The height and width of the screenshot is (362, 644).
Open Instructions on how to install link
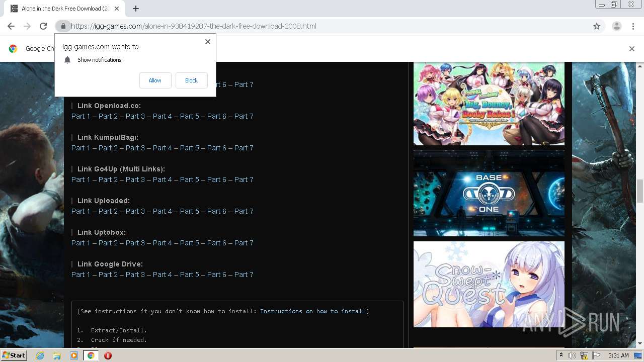click(x=312, y=311)
